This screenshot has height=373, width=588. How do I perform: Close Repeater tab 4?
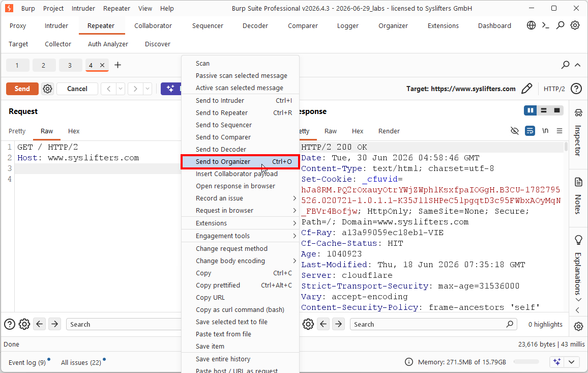click(102, 65)
